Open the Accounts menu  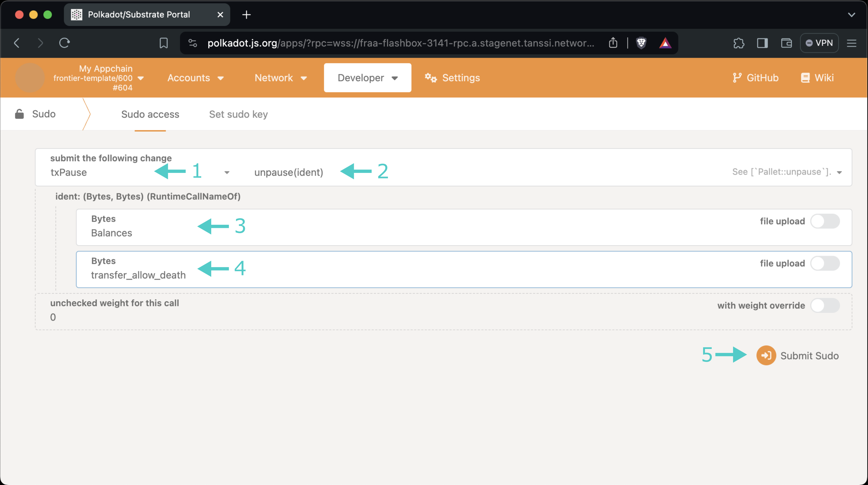(x=195, y=78)
